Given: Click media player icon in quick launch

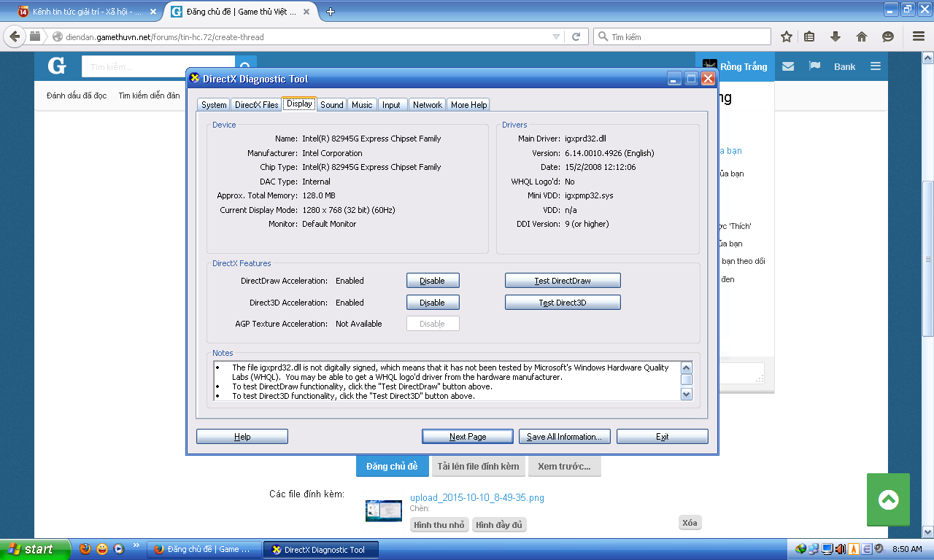Looking at the screenshot, I should pos(119,549).
